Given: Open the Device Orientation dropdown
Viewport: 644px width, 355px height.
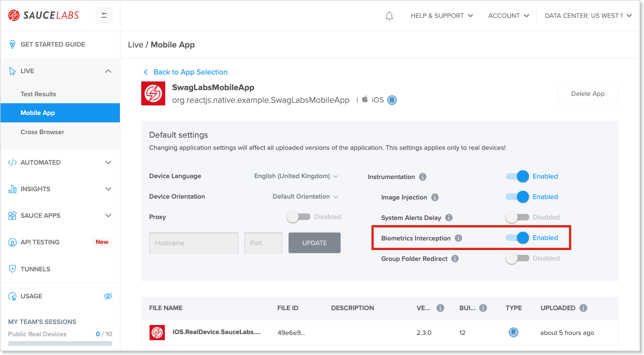Looking at the screenshot, I should 305,197.
